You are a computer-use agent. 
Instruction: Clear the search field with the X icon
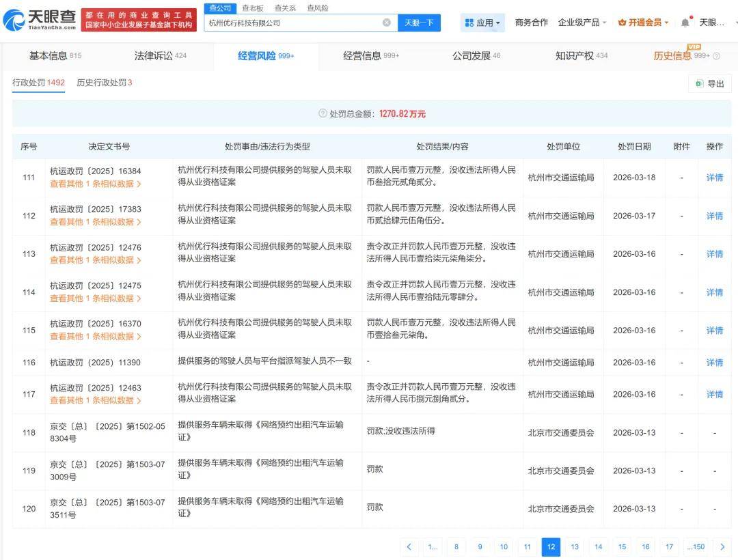click(x=386, y=23)
